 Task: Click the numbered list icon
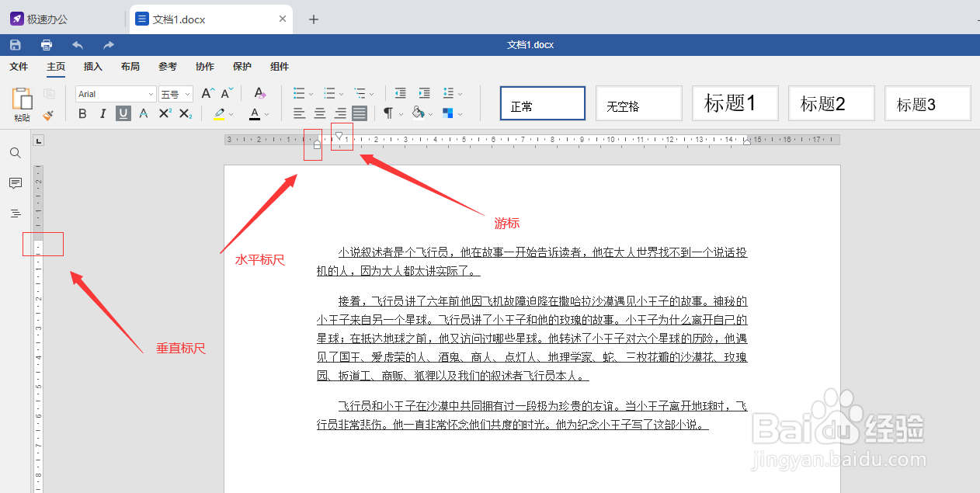click(x=328, y=93)
